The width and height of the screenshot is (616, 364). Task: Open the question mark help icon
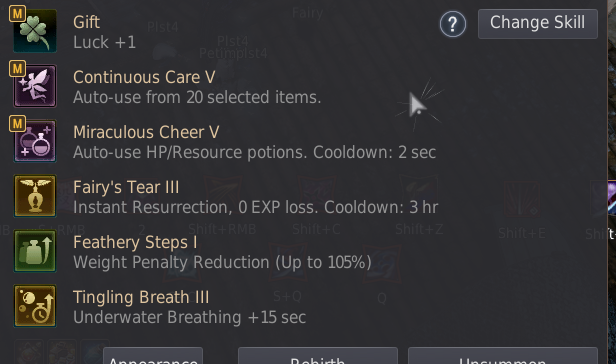453,24
